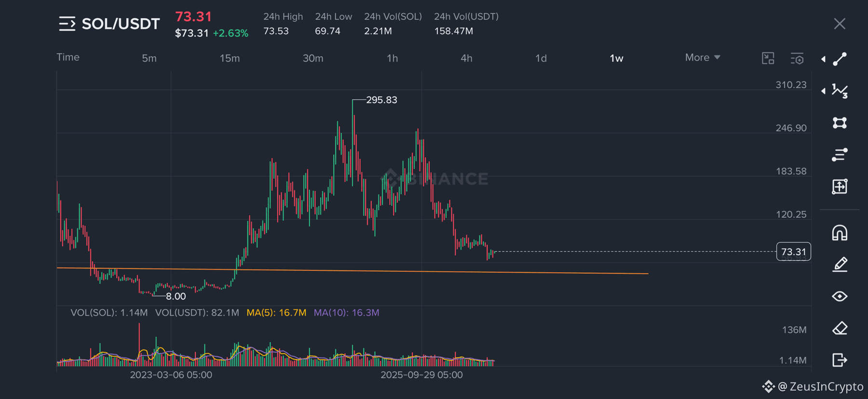This screenshot has height=399, width=868.
Task: Click the 2023-03-06 05:00 date label
Action: (171, 374)
